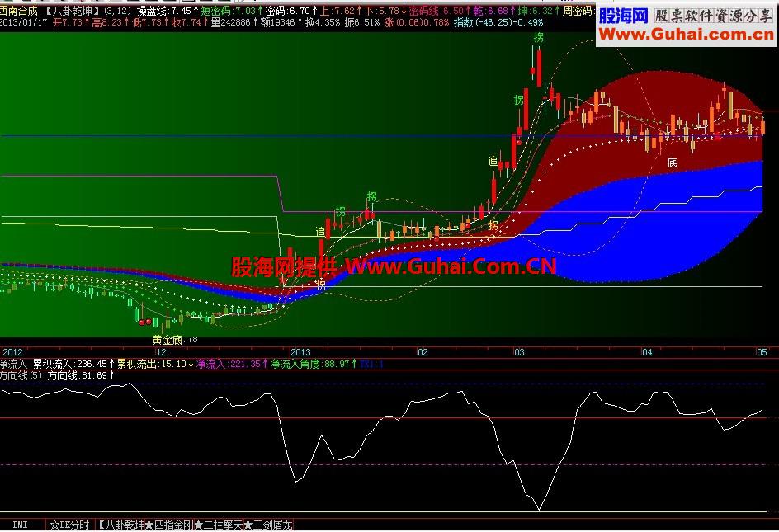Viewport: 779px width, 532px height.
Task: Click the opening price 开7.73
Action: [71, 23]
